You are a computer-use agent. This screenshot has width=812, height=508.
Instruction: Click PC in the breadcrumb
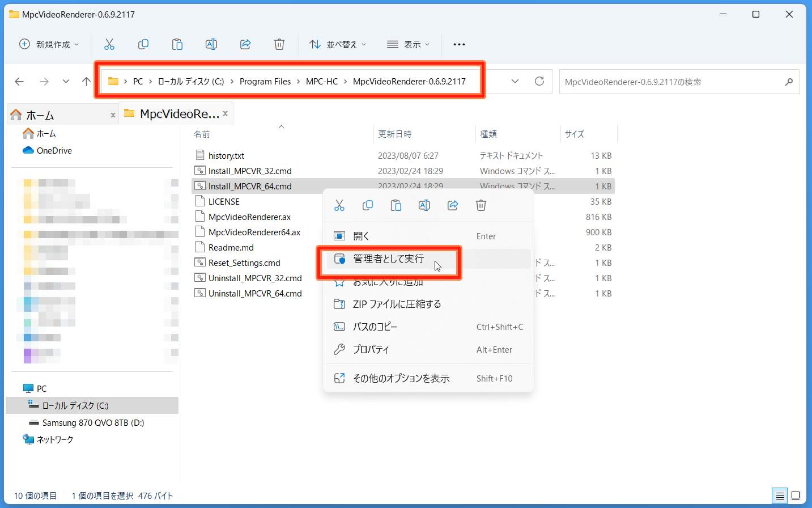pos(138,82)
